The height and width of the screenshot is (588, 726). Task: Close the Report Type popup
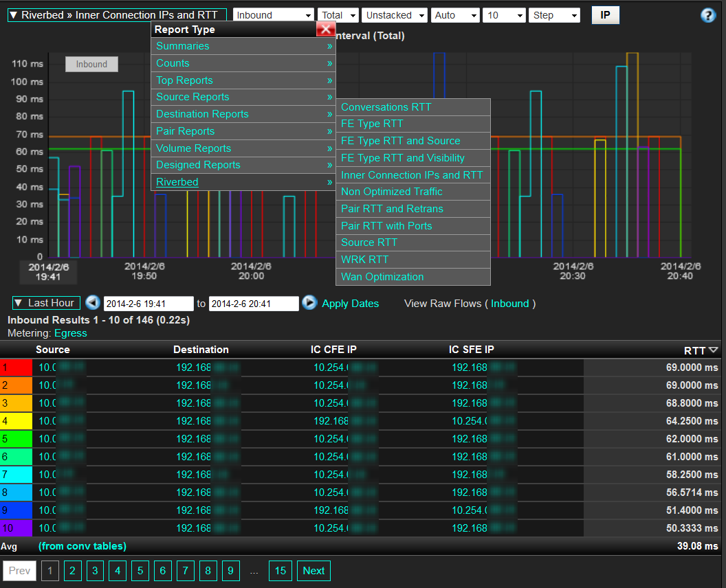tap(326, 29)
